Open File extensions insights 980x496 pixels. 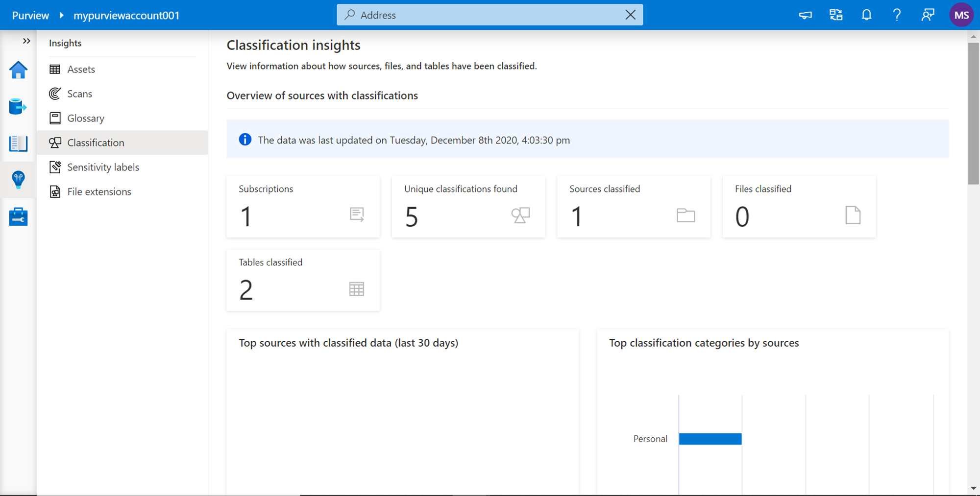[x=99, y=192]
